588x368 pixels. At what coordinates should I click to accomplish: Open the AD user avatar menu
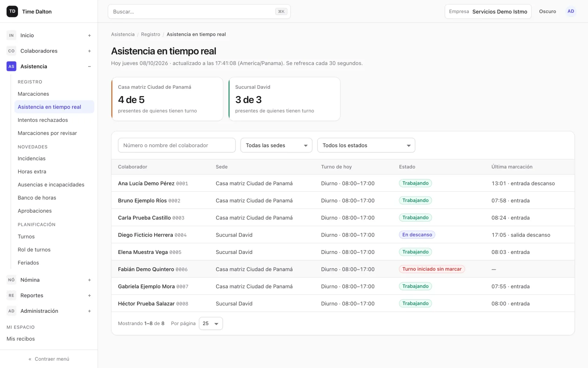pos(570,11)
